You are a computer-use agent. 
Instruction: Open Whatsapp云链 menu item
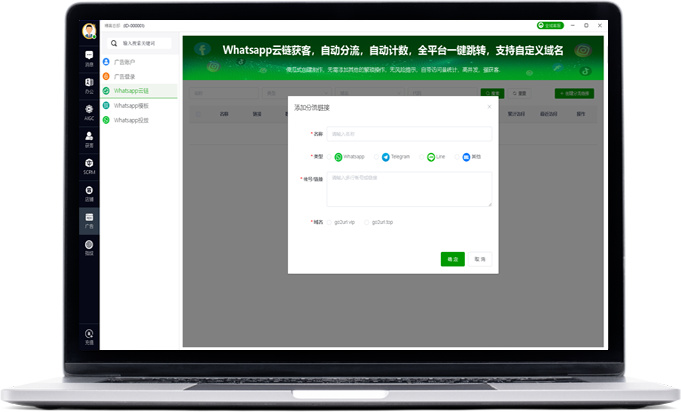139,91
